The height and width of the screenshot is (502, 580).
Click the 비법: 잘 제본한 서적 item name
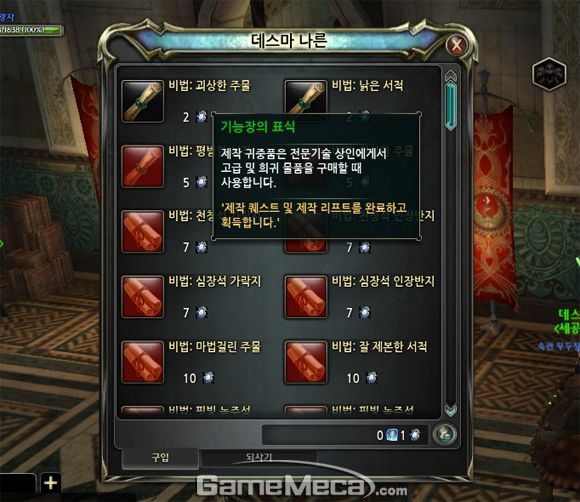pos(380,347)
